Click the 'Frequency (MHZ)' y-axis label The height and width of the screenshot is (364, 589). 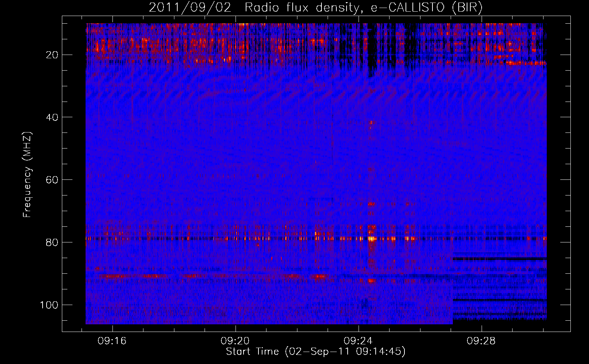[x=27, y=174]
